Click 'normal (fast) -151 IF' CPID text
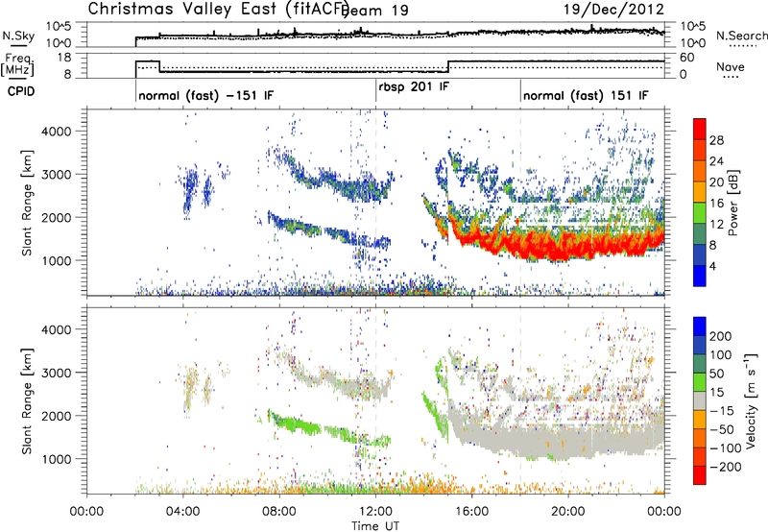 [206, 95]
